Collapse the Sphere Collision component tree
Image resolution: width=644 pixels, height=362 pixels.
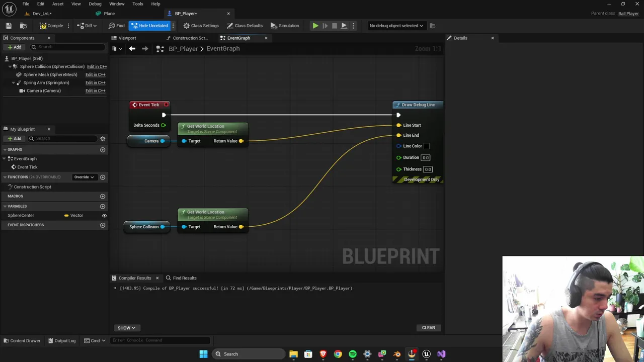click(x=10, y=66)
